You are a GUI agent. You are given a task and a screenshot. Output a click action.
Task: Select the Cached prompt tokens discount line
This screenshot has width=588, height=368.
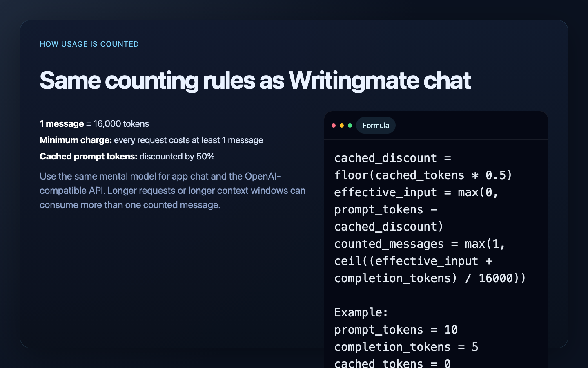(127, 156)
